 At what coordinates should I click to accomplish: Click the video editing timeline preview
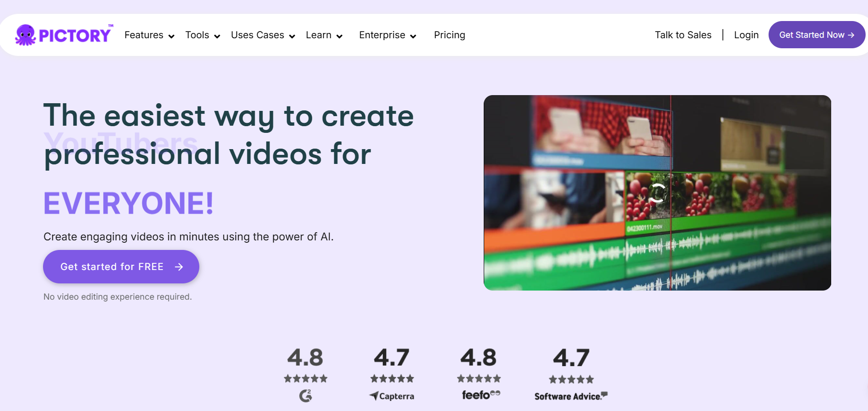(x=657, y=193)
